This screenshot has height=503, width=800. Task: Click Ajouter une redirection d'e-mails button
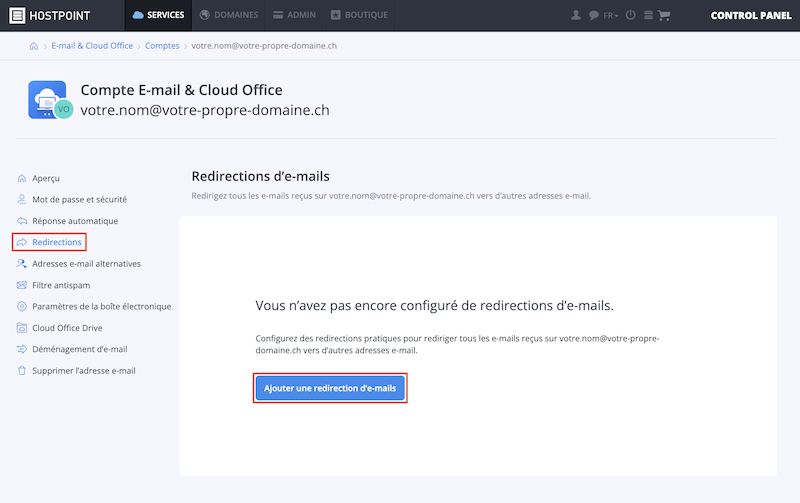pyautogui.click(x=330, y=388)
